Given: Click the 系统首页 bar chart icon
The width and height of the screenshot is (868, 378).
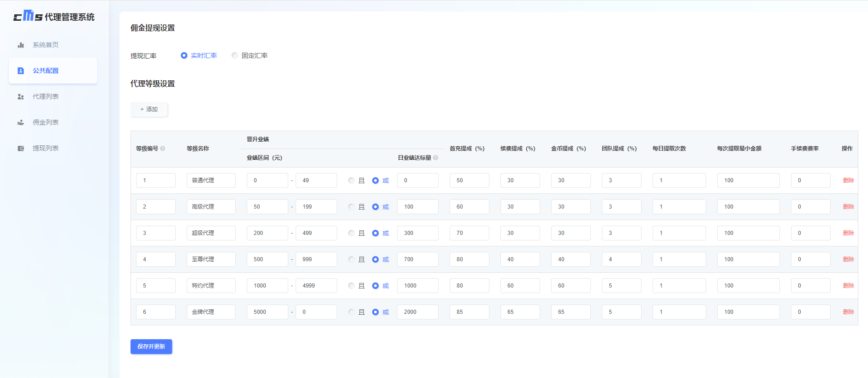Looking at the screenshot, I should click(21, 45).
